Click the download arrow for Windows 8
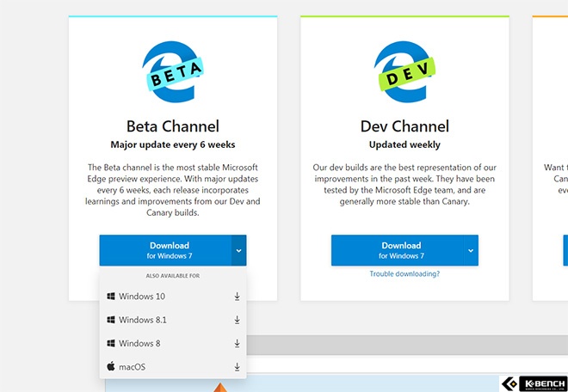Viewport: 568px width, 392px height. [x=237, y=344]
